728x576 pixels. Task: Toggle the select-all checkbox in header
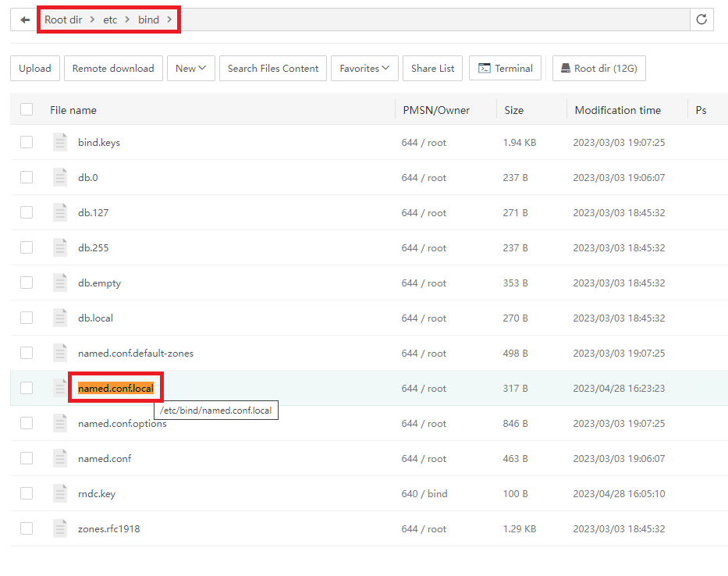(x=27, y=110)
